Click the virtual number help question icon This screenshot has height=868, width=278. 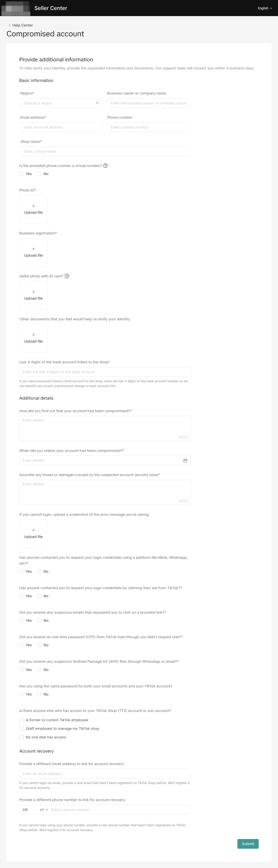105,166
